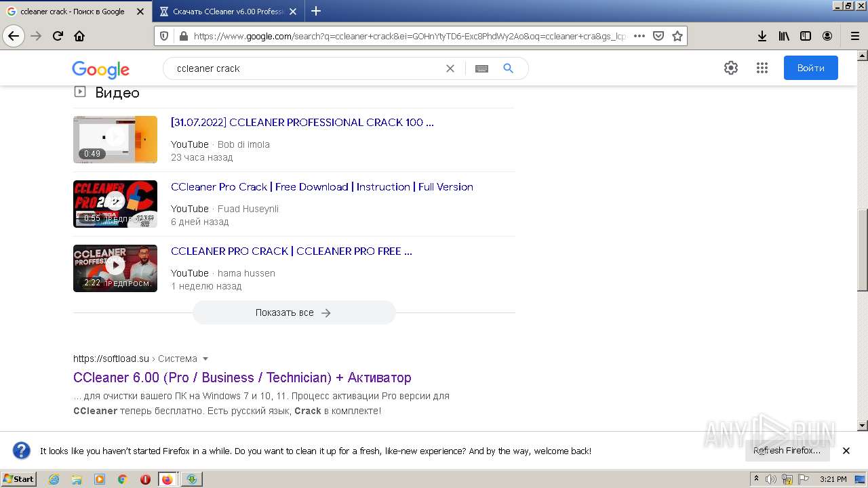Screen dimensions: 868x488
Task: Open Chrome from the taskbar
Action: coord(122,479)
